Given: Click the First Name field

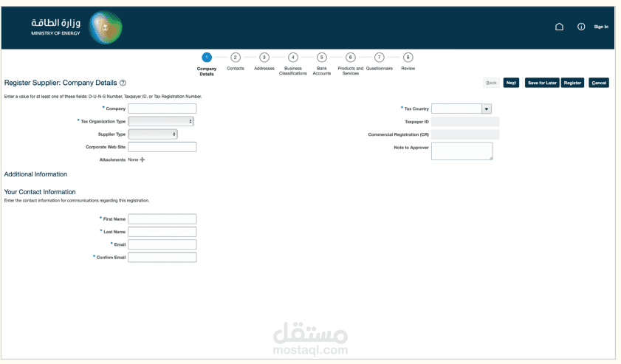Looking at the screenshot, I should [162, 219].
